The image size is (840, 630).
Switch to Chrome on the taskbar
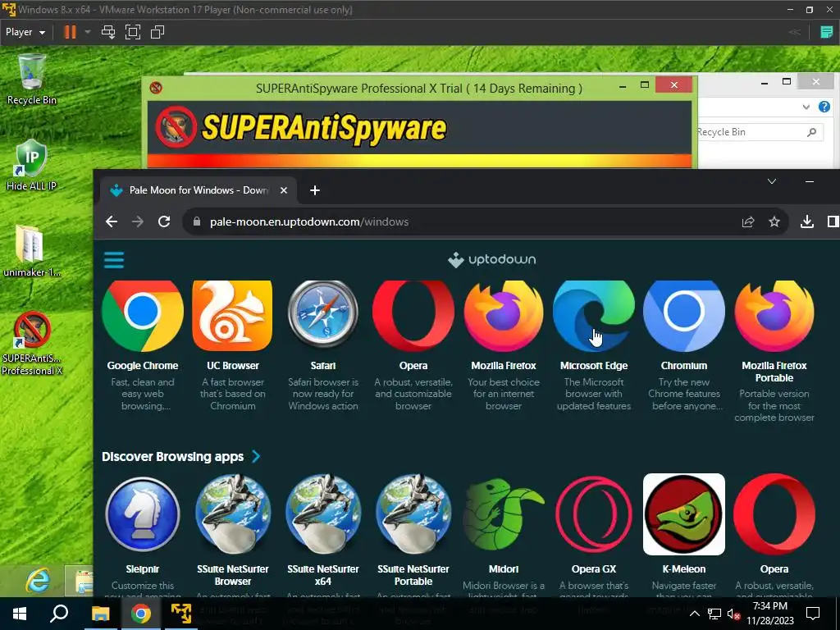(141, 614)
